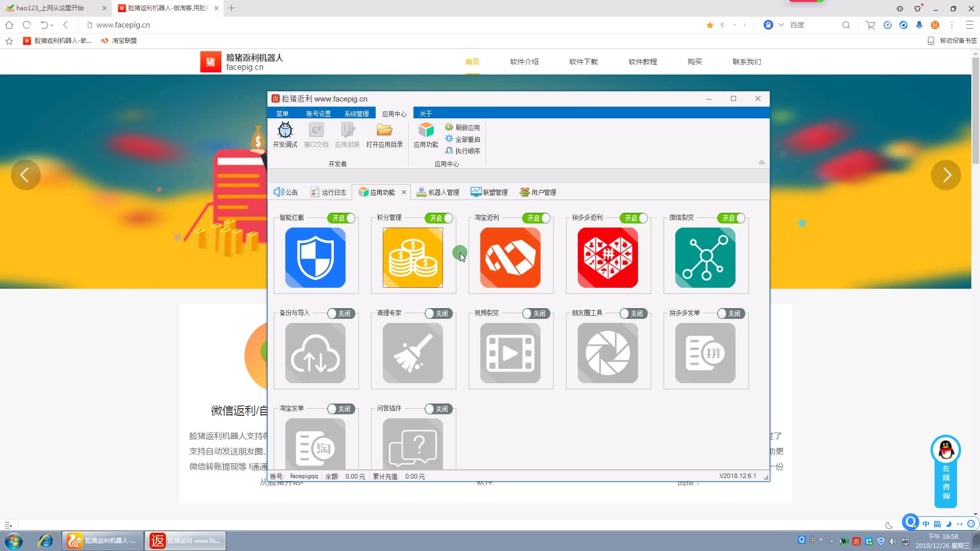Open the 备份与导入 cloud app icon
This screenshot has width=980, height=551.
[x=315, y=353]
